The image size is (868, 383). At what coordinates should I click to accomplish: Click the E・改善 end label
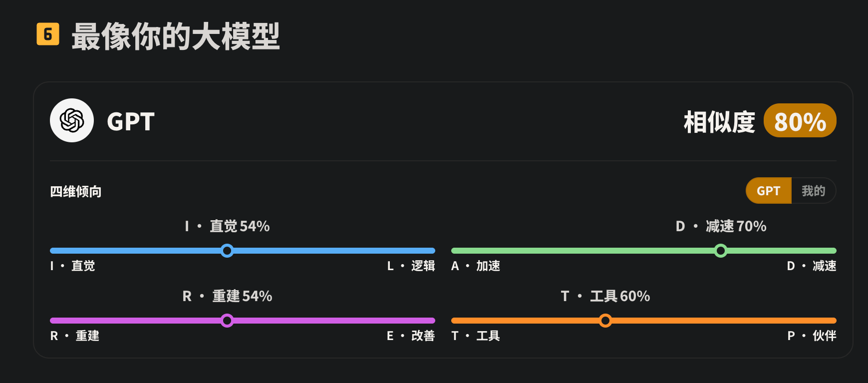(x=411, y=336)
